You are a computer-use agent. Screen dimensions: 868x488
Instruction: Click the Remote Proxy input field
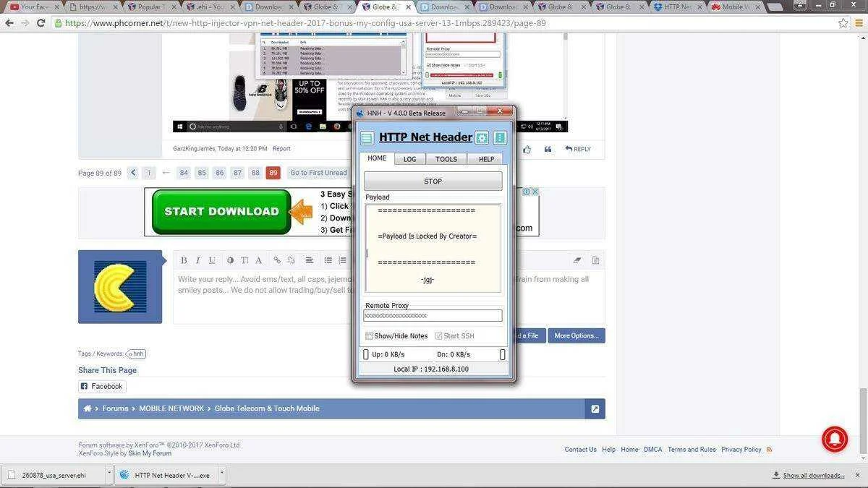click(x=433, y=316)
